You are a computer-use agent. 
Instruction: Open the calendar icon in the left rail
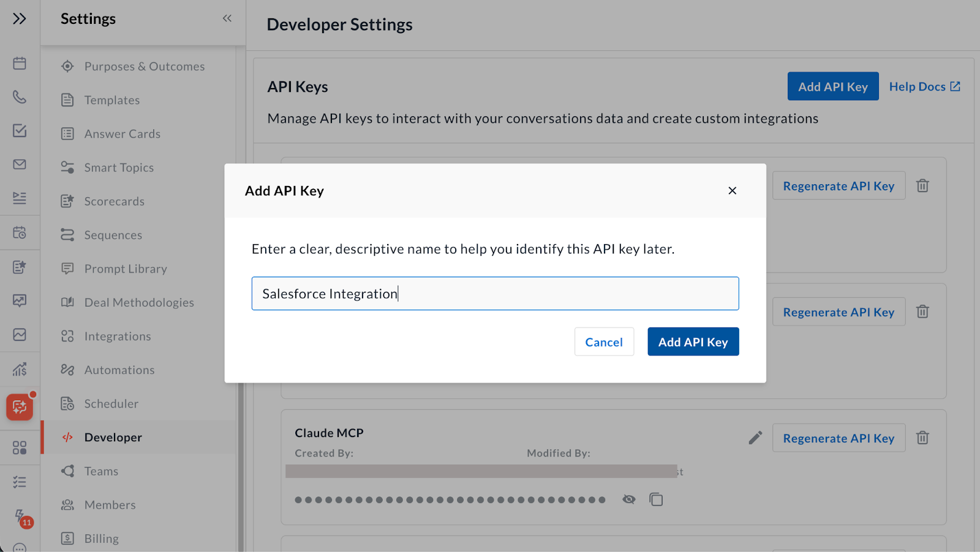coord(20,63)
